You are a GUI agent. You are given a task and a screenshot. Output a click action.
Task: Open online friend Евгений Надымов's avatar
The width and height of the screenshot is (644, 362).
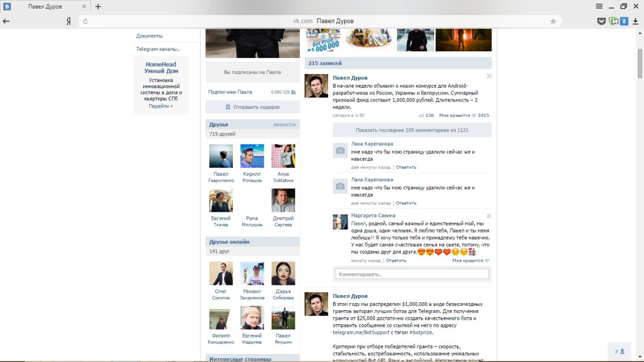pyautogui.click(x=252, y=318)
